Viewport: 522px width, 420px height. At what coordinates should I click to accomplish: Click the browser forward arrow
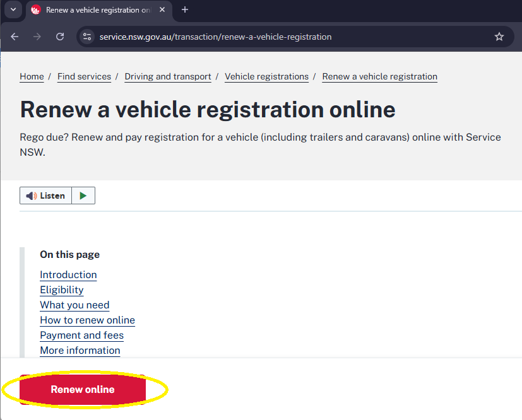[37, 37]
